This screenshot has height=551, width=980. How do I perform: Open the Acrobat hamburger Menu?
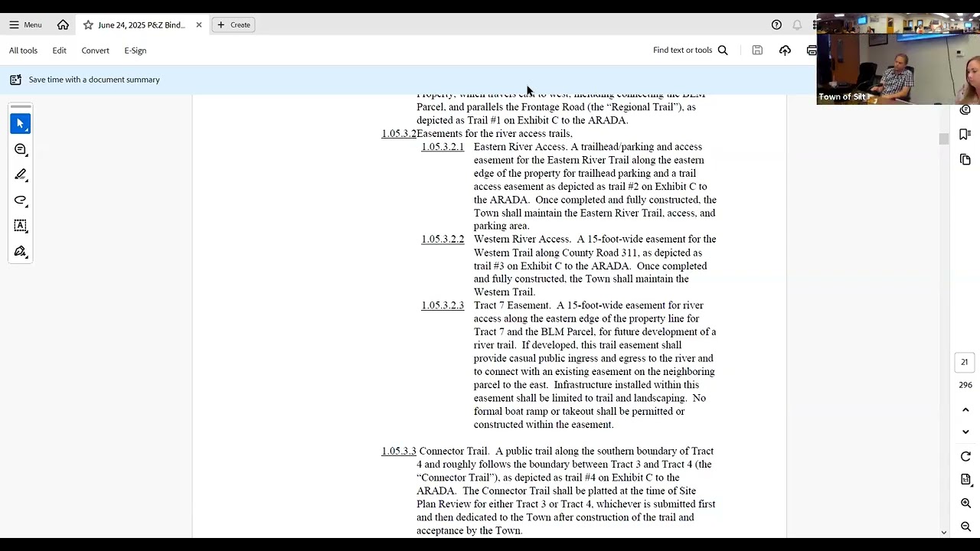coord(25,24)
